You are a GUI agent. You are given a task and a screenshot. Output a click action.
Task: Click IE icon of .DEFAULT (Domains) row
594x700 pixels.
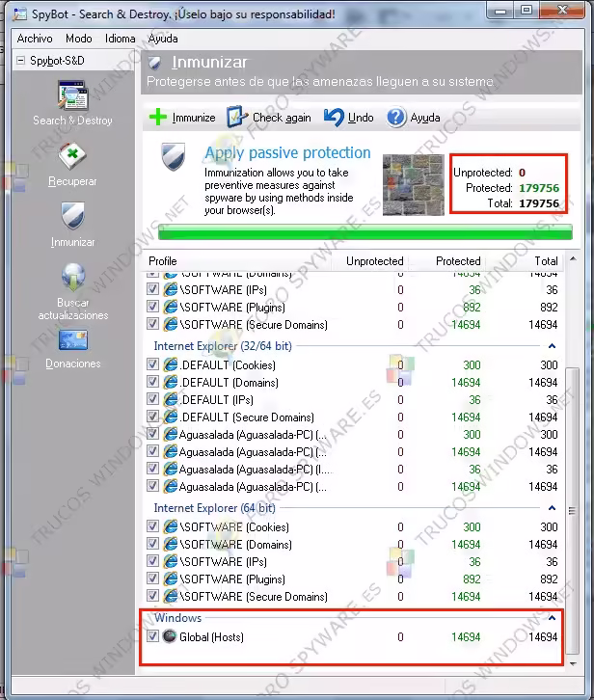170,383
